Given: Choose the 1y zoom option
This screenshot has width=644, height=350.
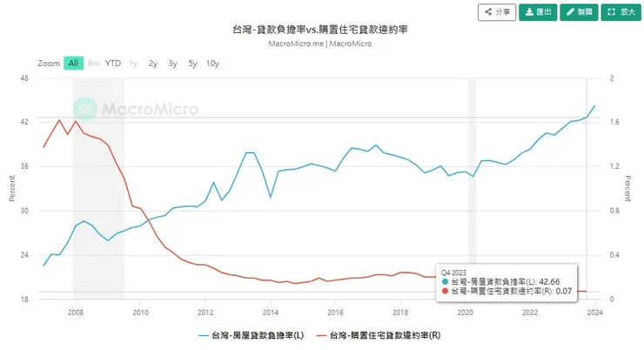Looking at the screenshot, I should pos(133,64).
